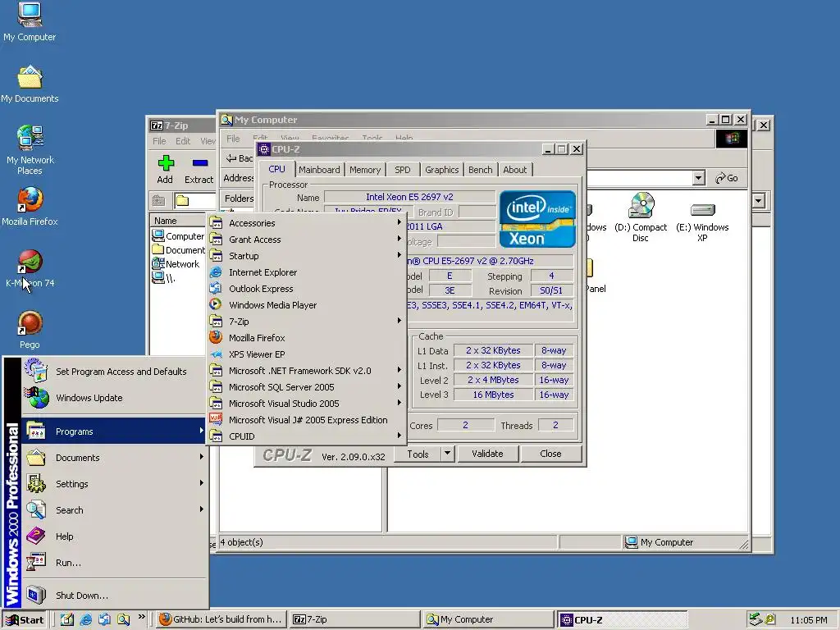The image size is (840, 630).
Task: Switch to 7-Zip taskbar button
Action: pos(356,619)
